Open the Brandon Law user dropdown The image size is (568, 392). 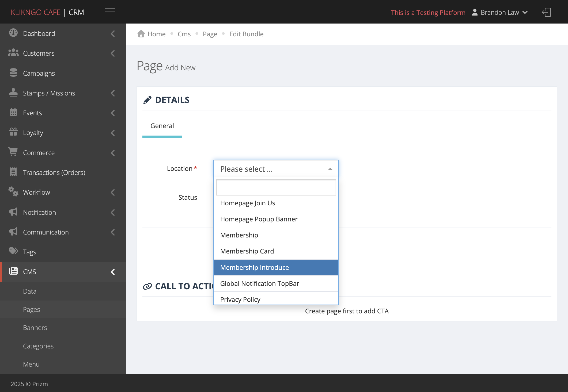500,12
